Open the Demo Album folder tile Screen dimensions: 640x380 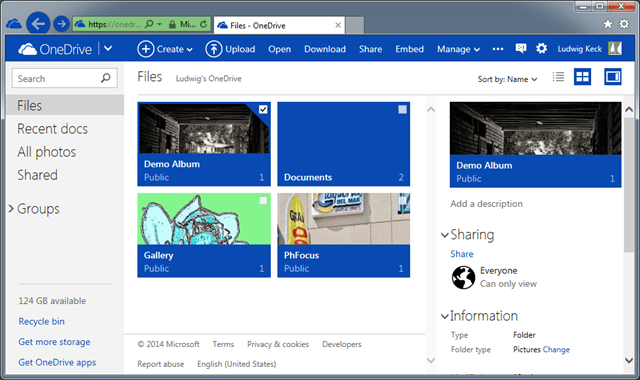point(204,144)
